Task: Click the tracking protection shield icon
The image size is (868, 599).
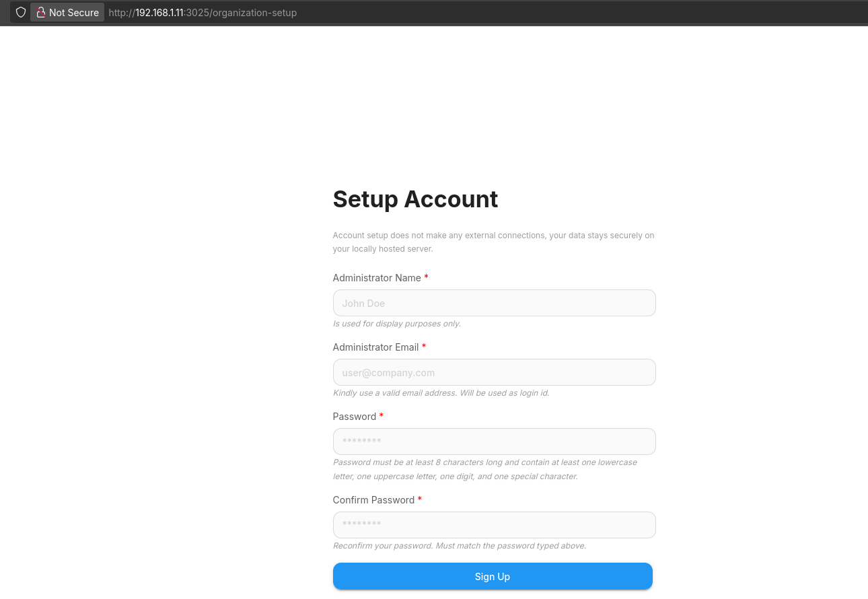Action: (21, 12)
